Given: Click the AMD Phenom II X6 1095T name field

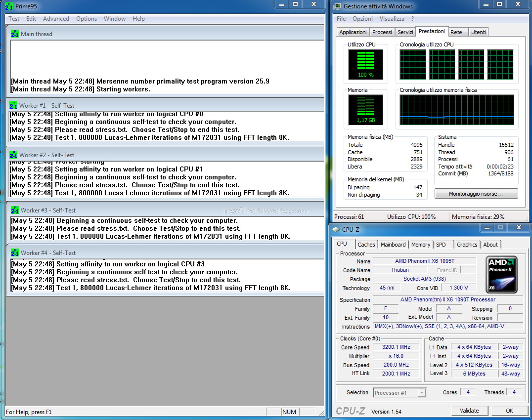Looking at the screenshot, I should pyautogui.click(x=424, y=261).
